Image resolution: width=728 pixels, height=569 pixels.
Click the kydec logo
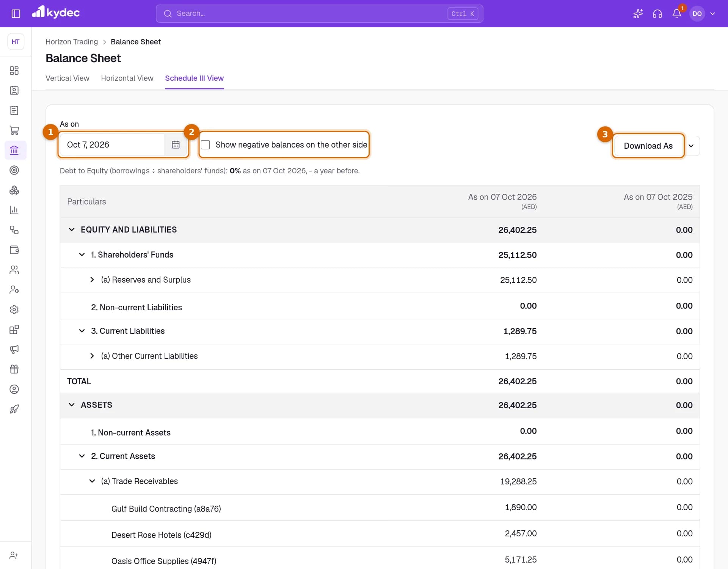coord(56,13)
